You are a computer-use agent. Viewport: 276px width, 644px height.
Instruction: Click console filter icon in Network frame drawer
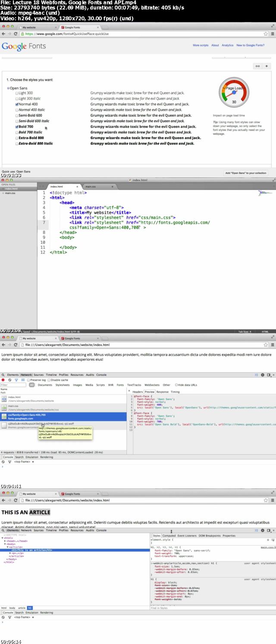(x=9, y=462)
